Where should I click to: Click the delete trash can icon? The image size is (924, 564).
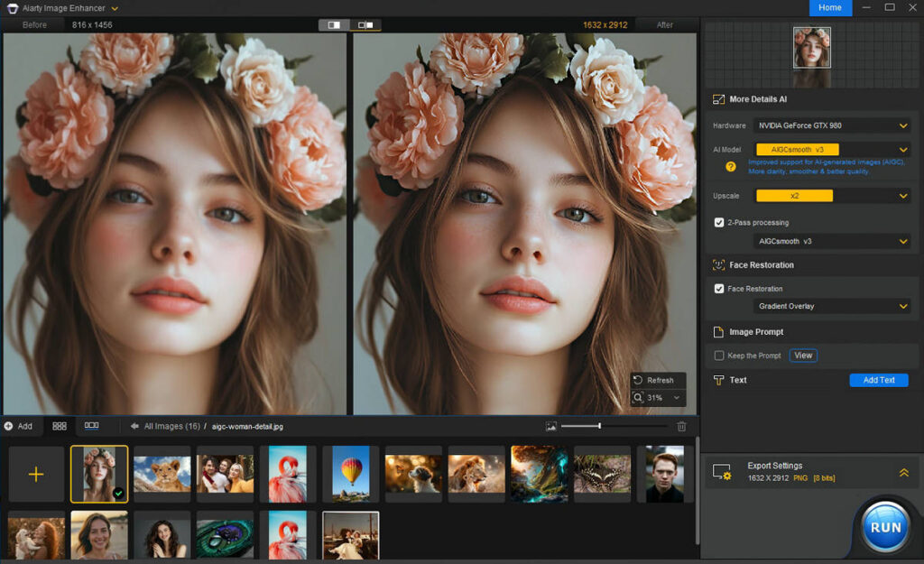tap(681, 426)
